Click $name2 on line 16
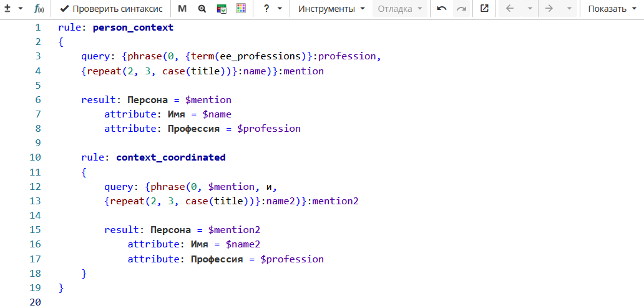Screen dimensions: 644x308 [x=243, y=245]
